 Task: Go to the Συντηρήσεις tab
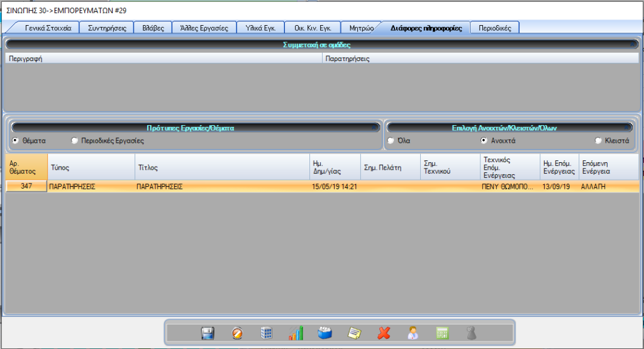click(x=107, y=28)
